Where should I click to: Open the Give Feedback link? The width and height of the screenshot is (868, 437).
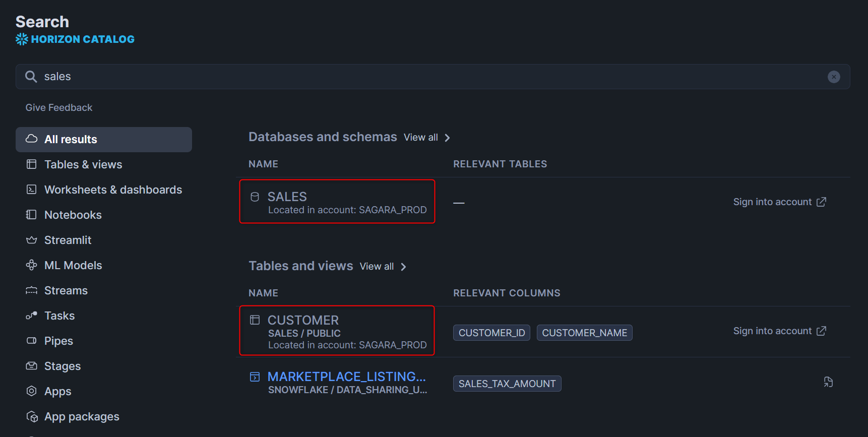coord(59,107)
